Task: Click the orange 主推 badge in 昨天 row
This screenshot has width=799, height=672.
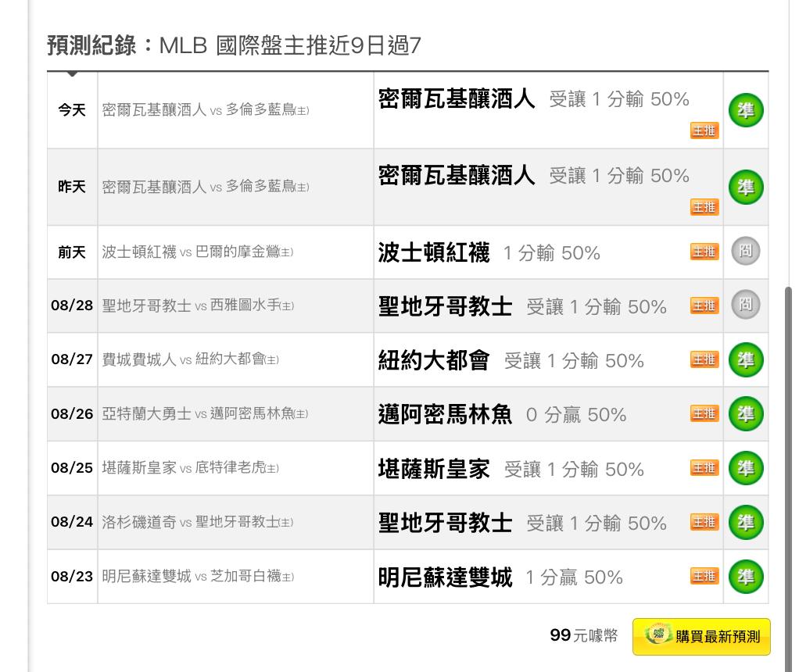Action: click(704, 207)
